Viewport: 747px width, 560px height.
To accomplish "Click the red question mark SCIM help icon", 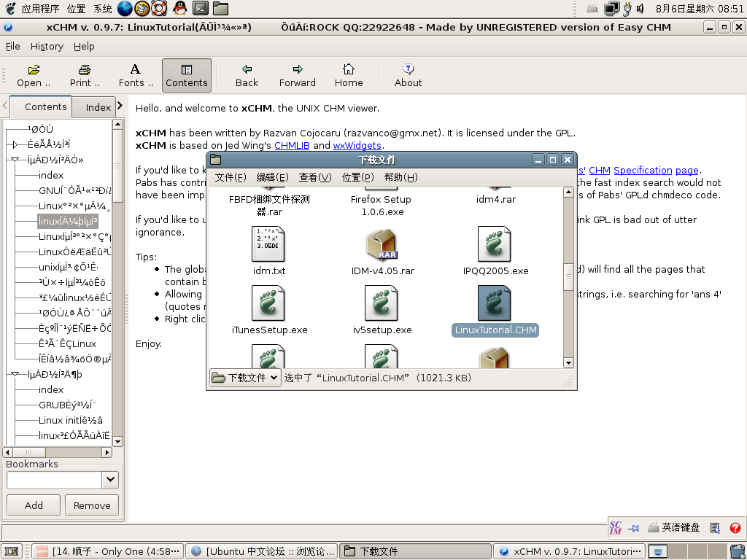I will [x=735, y=528].
